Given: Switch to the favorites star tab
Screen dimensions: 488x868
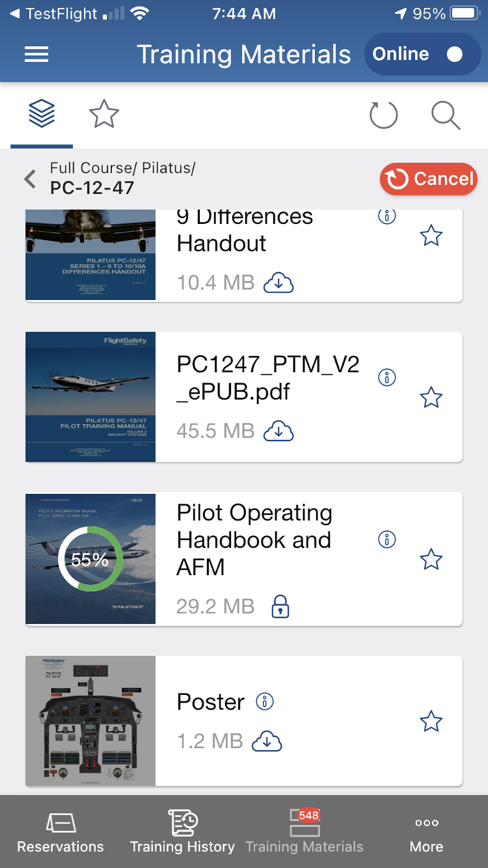Looking at the screenshot, I should pyautogui.click(x=104, y=114).
